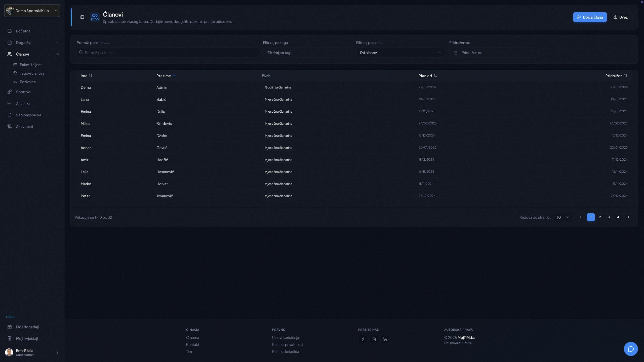Open the calendar icon in Pridružen od
Viewport: 644px width, 362px height.
[x=455, y=53]
